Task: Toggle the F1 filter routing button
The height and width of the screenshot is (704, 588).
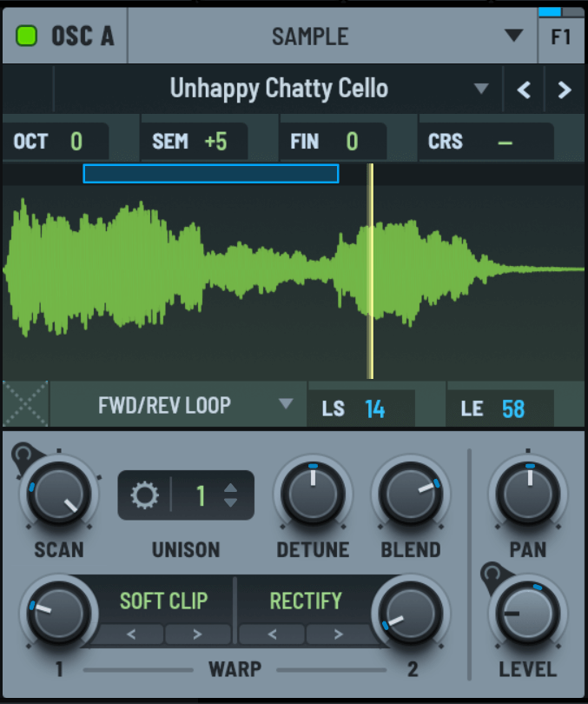Action: (561, 37)
